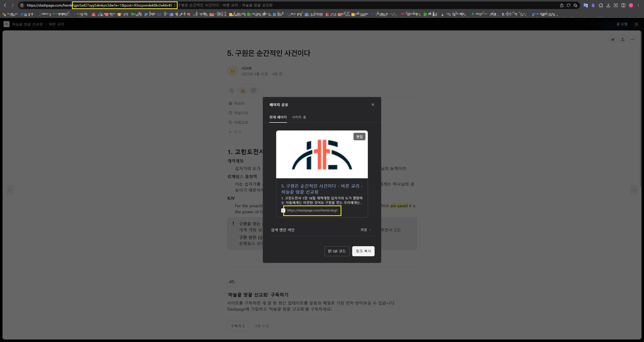Open 꺼짐 search indexing option

pyautogui.click(x=364, y=230)
